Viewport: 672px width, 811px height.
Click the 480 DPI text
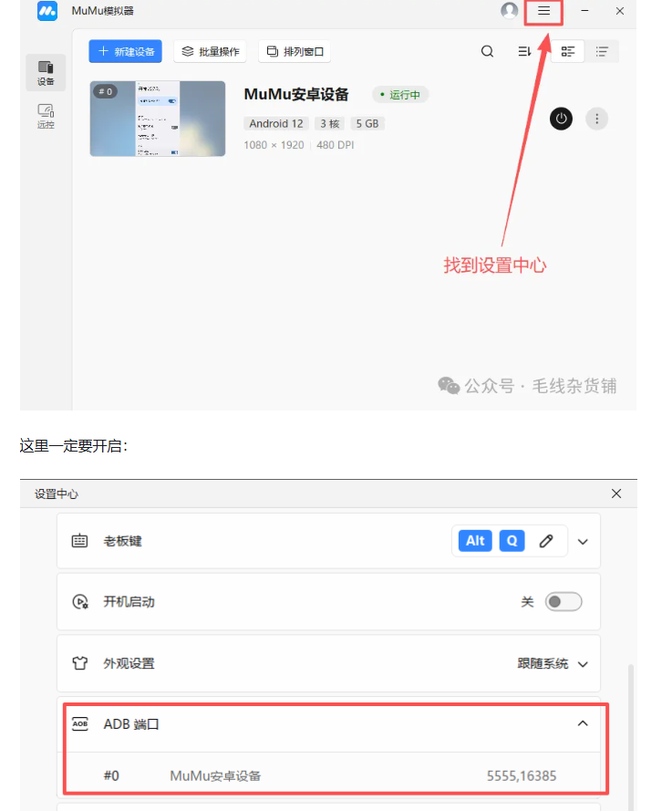tap(335, 145)
